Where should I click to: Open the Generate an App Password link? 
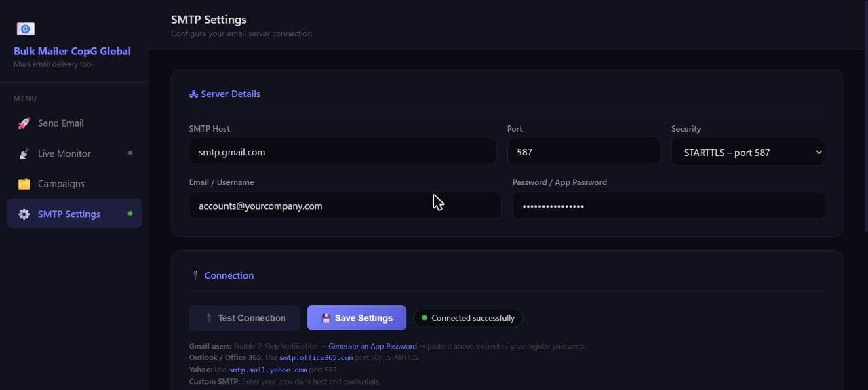372,347
